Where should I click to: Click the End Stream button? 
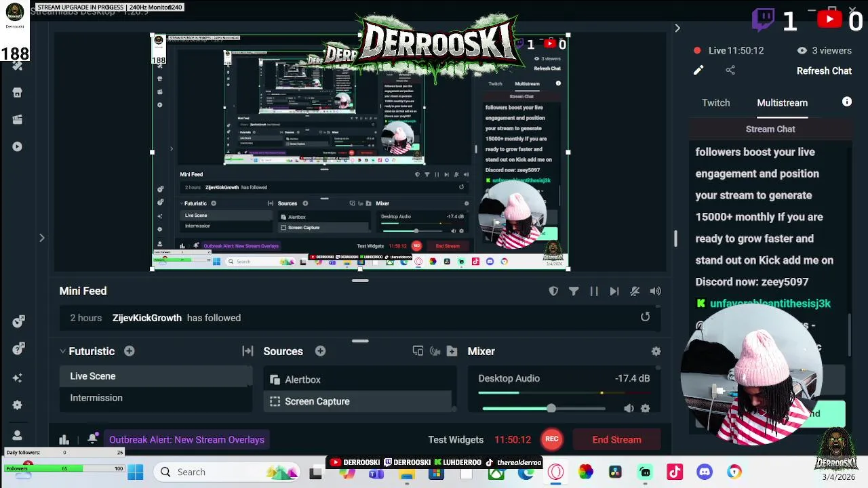pos(616,440)
